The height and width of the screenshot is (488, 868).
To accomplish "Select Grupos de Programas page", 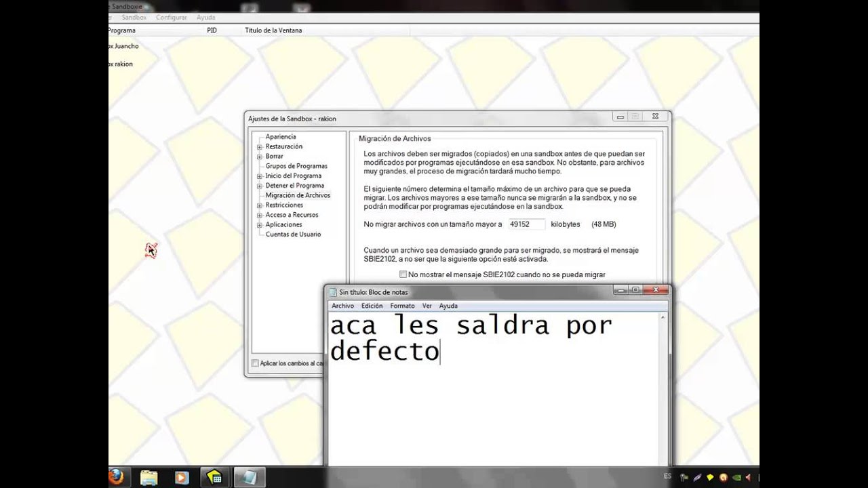I will point(296,166).
